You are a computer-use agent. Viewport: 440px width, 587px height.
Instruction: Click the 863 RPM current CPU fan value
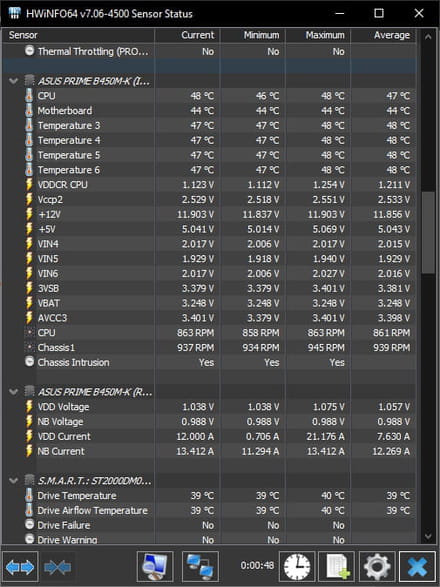(195, 333)
